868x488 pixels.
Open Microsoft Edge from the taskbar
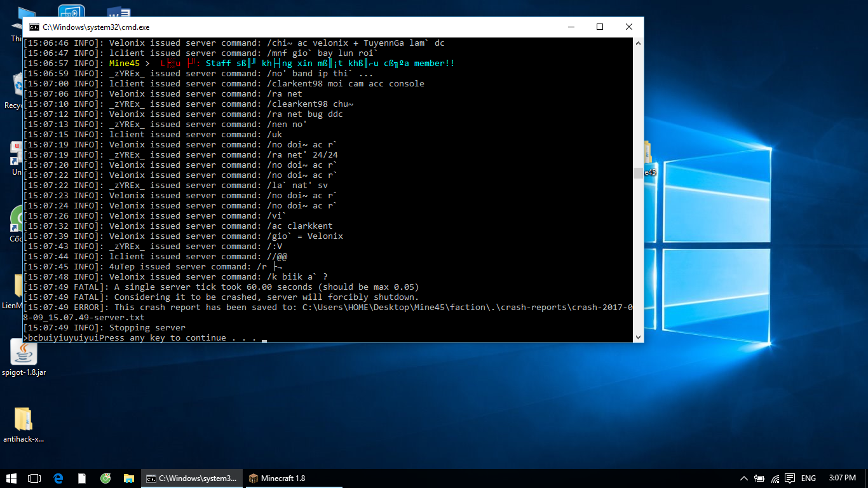pos(58,478)
